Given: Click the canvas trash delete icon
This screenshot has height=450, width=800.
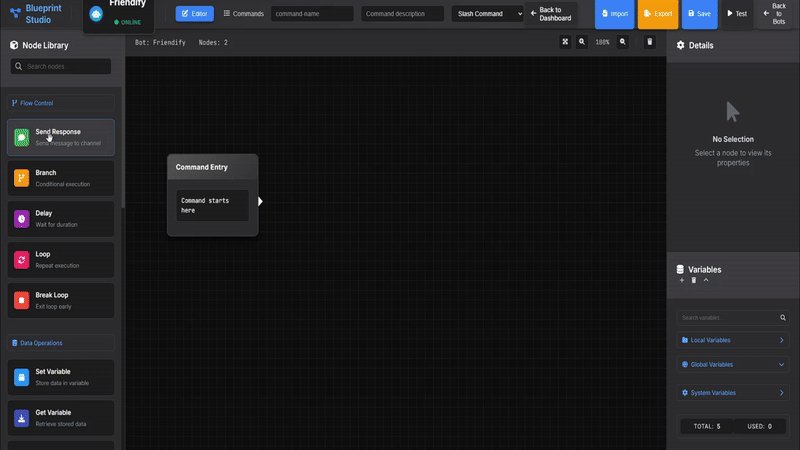Looking at the screenshot, I should [649, 42].
